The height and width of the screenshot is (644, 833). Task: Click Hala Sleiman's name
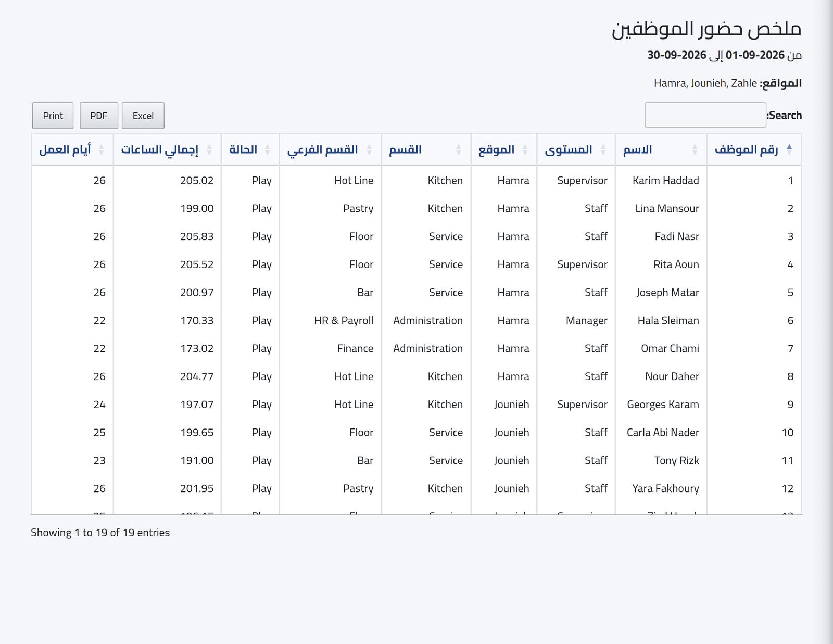point(668,321)
